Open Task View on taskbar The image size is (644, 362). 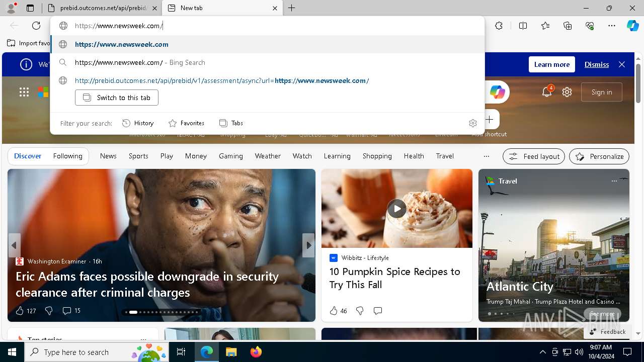[181, 352]
